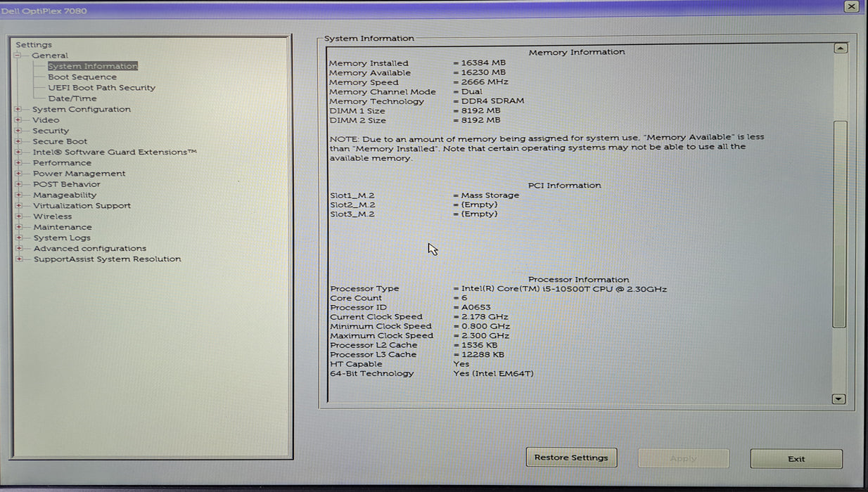The width and height of the screenshot is (868, 492).
Task: Click the Core Count row
Action: [x=399, y=298]
